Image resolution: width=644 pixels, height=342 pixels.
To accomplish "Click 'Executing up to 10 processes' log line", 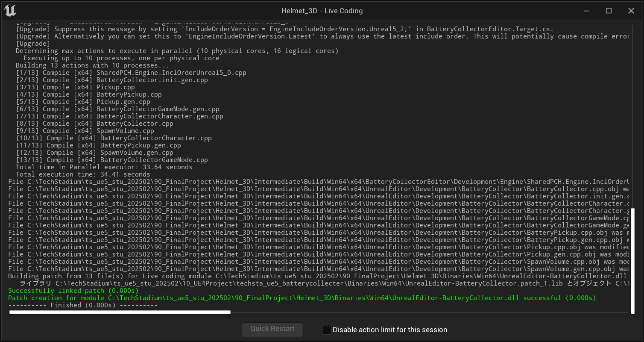I will (121, 58).
